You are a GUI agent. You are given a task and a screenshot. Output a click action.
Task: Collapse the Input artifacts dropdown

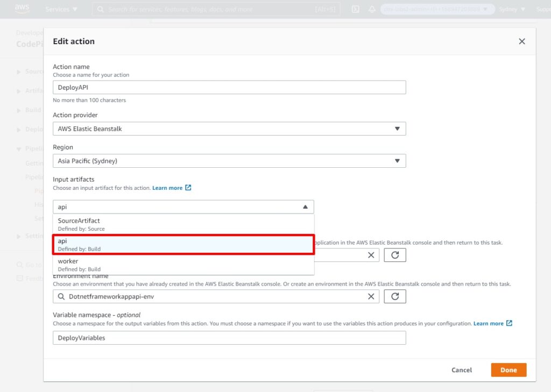[307, 206]
